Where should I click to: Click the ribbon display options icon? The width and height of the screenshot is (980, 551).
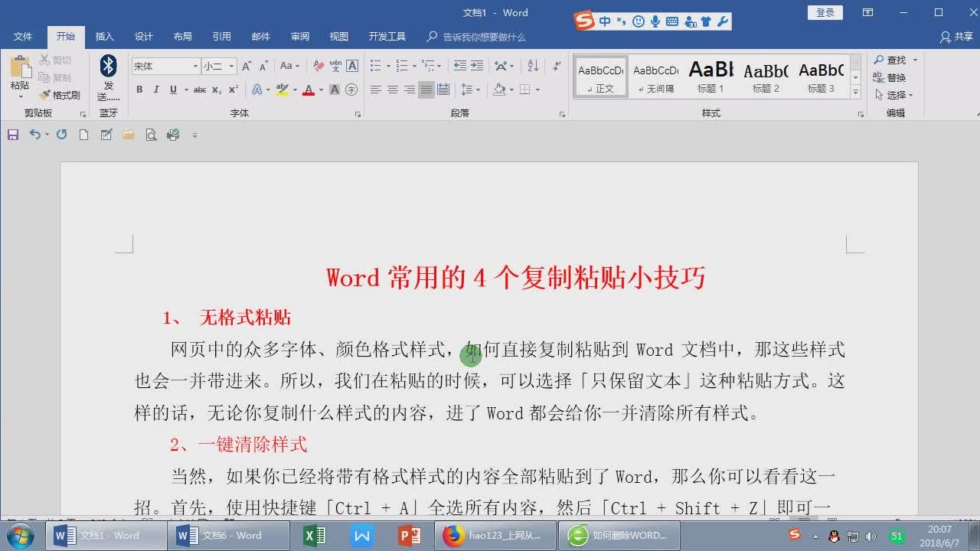coord(867,12)
